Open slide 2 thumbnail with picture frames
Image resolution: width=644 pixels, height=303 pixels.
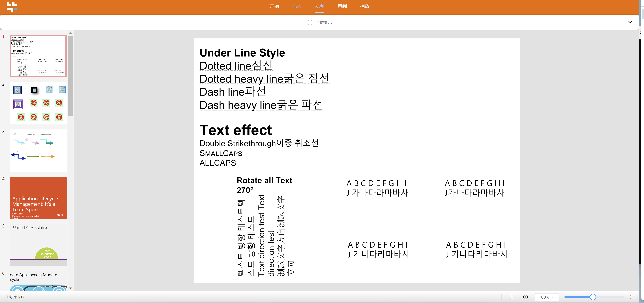[38, 103]
